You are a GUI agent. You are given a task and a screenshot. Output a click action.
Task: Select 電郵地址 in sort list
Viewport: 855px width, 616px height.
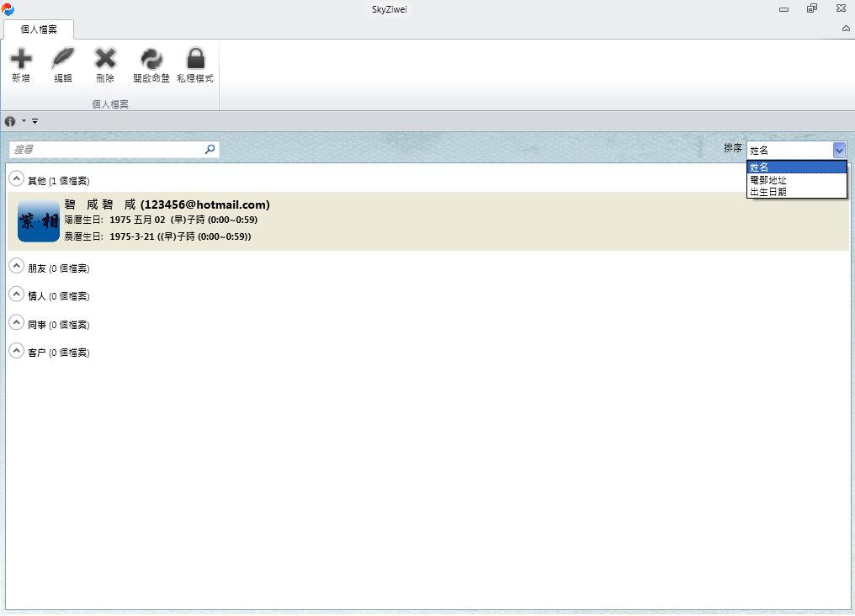pyautogui.click(x=768, y=180)
